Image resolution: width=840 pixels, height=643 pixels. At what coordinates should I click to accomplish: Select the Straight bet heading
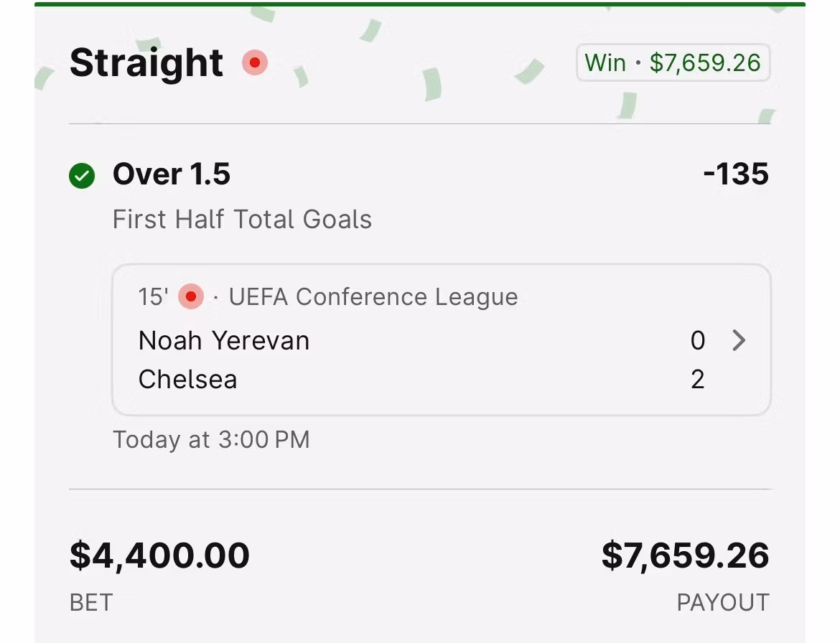[x=146, y=63]
